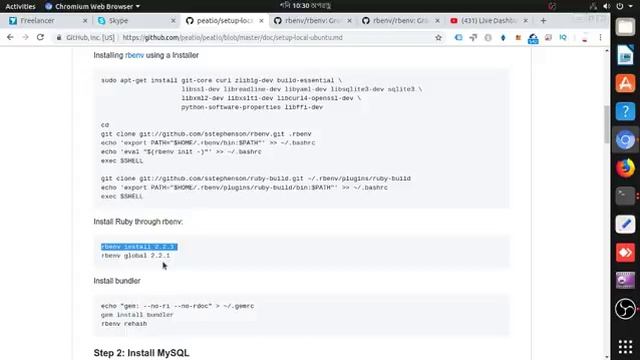Click the IQ extension icon
The height and width of the screenshot is (360, 640).
click(x=563, y=38)
